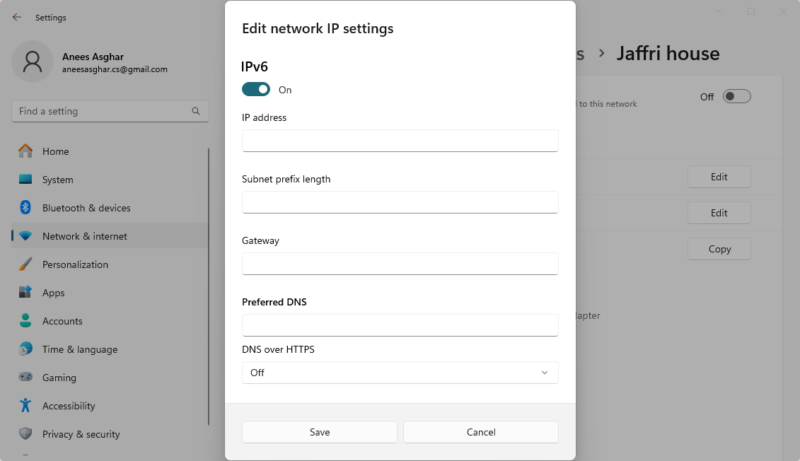Screen dimensions: 800x461
Task: Turn off the IPv6 toggle
Action: [256, 90]
